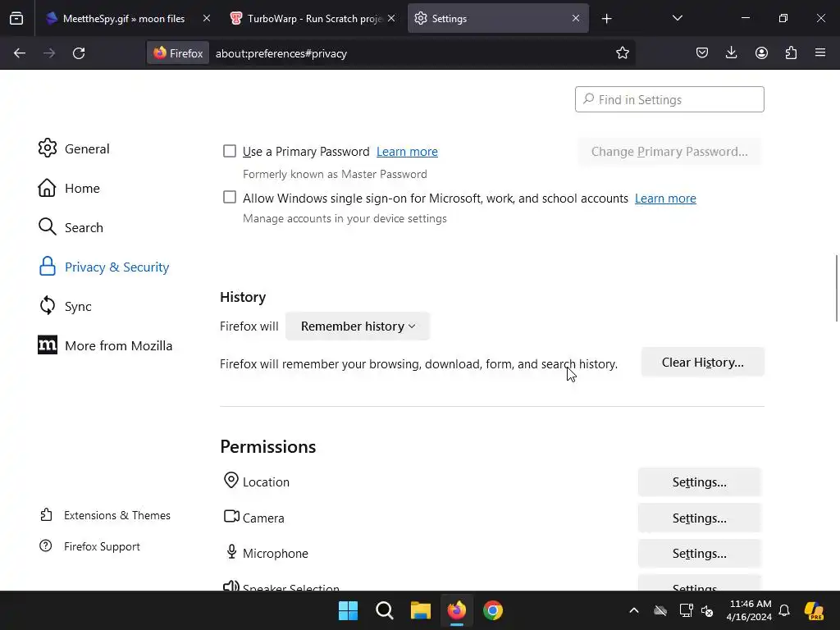Screen dimensions: 840x630
Task: Expand the Remember history dropdown
Action: pos(358,326)
